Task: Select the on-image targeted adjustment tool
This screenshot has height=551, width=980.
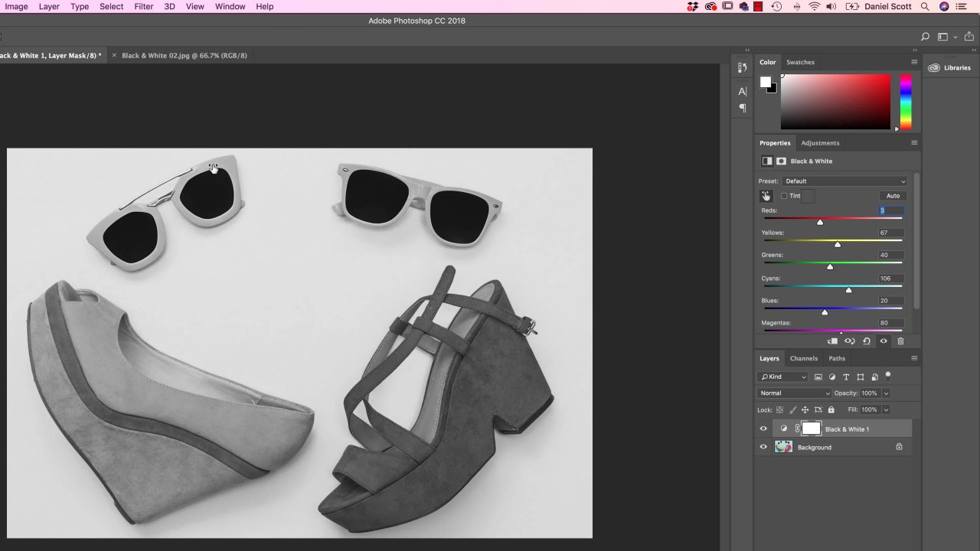Action: [766, 196]
